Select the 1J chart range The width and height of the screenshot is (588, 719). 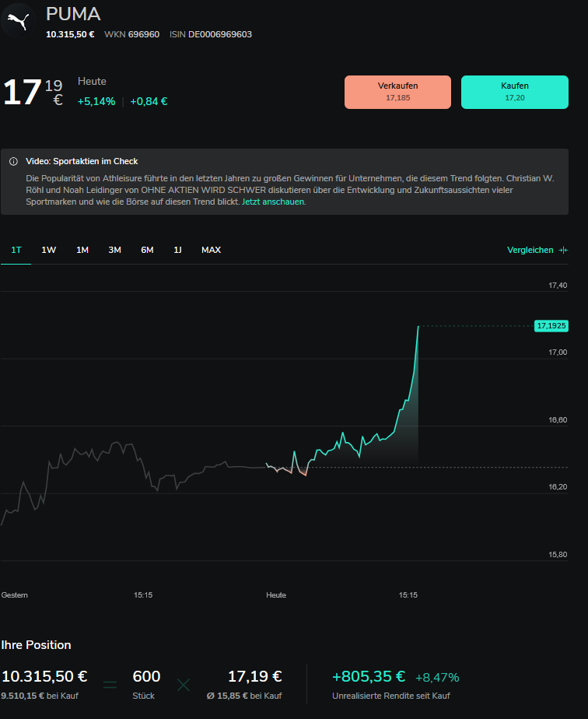(x=177, y=251)
